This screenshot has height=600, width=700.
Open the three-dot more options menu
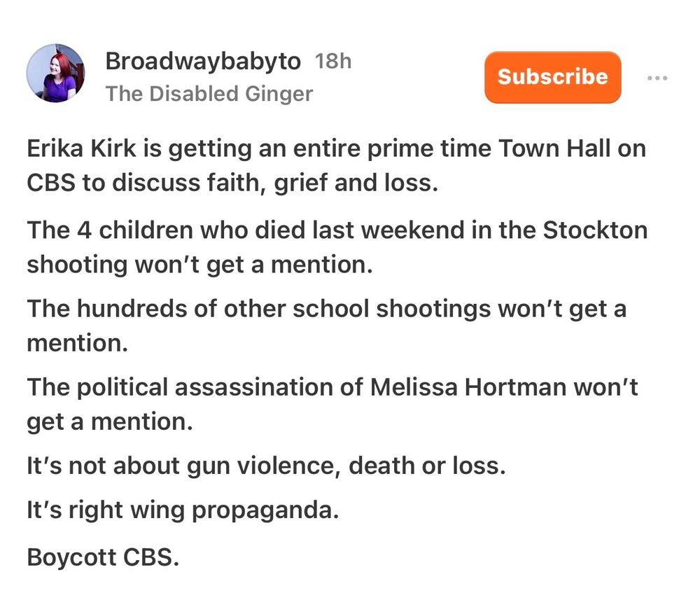coord(657,78)
